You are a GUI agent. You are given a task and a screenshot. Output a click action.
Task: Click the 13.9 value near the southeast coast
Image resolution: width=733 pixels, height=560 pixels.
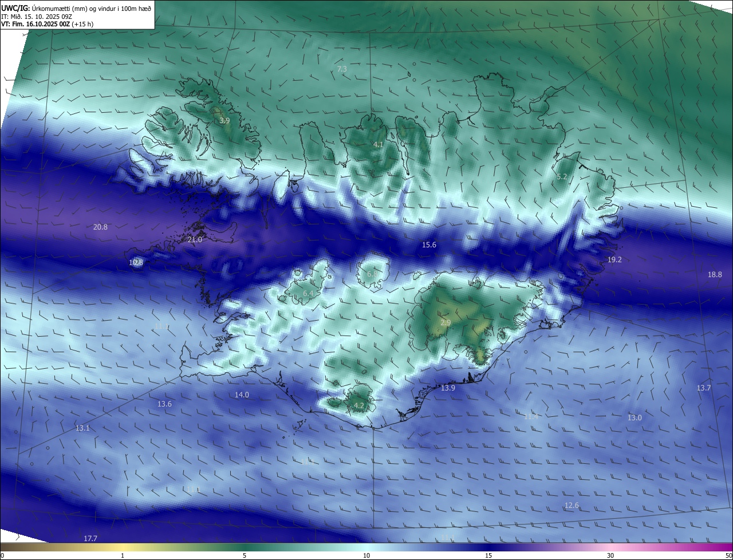point(448,388)
